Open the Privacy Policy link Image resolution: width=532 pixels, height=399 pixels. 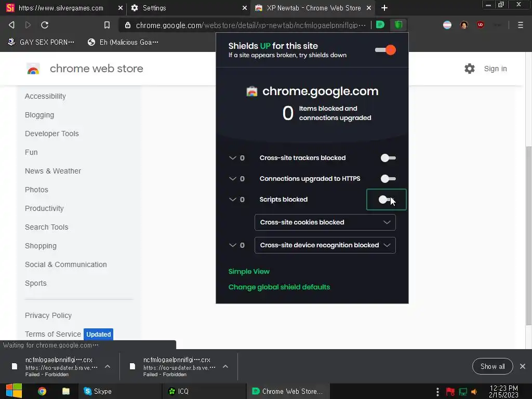[x=48, y=315]
